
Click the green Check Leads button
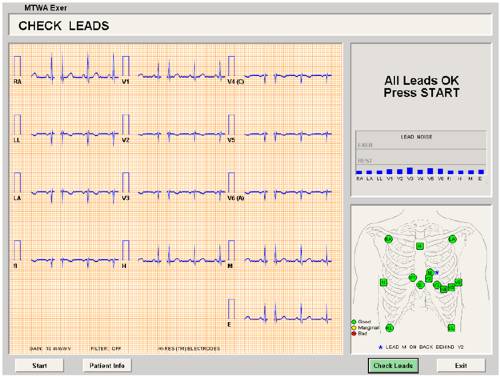(x=393, y=366)
